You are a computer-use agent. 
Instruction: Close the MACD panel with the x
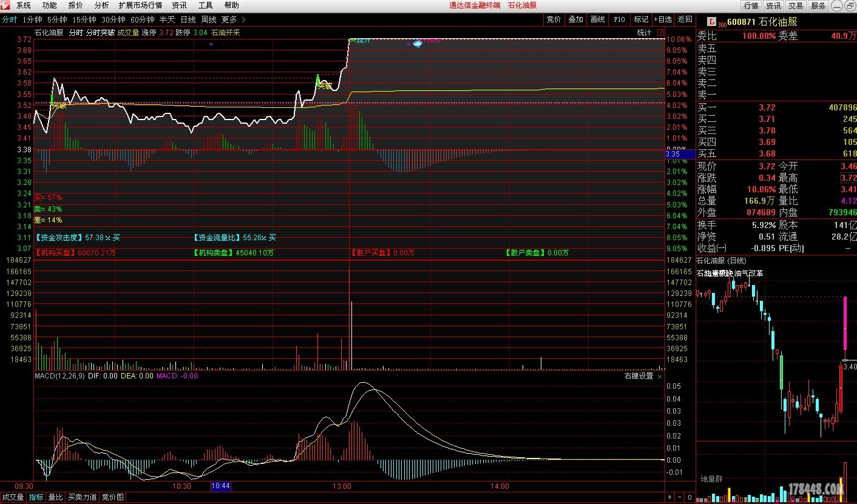pyautogui.click(x=660, y=376)
